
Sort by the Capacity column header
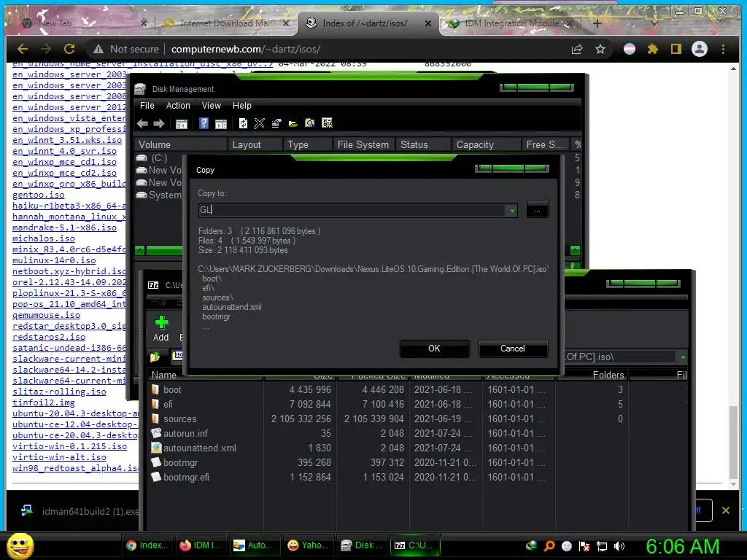[x=487, y=145]
